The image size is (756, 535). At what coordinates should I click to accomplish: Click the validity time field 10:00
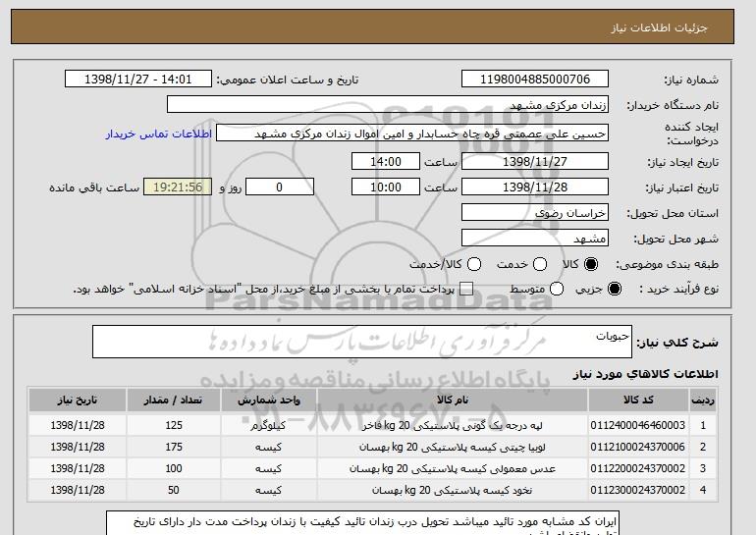(x=386, y=187)
